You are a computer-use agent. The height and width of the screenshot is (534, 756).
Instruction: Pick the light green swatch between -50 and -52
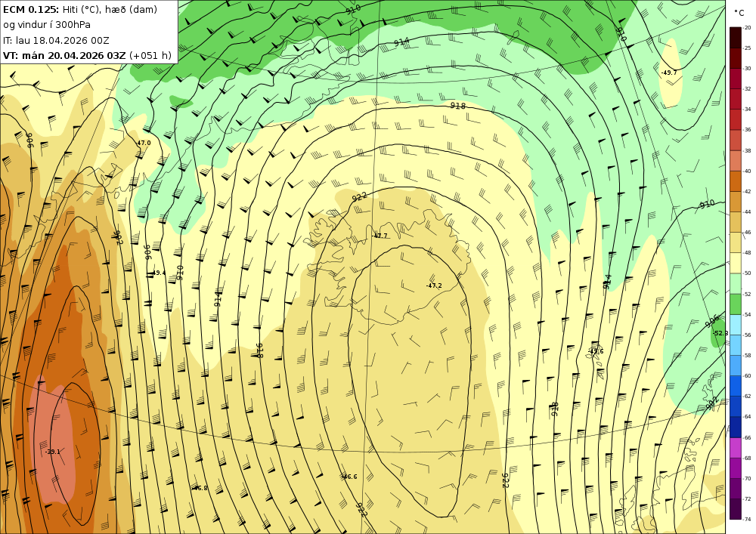(736, 283)
